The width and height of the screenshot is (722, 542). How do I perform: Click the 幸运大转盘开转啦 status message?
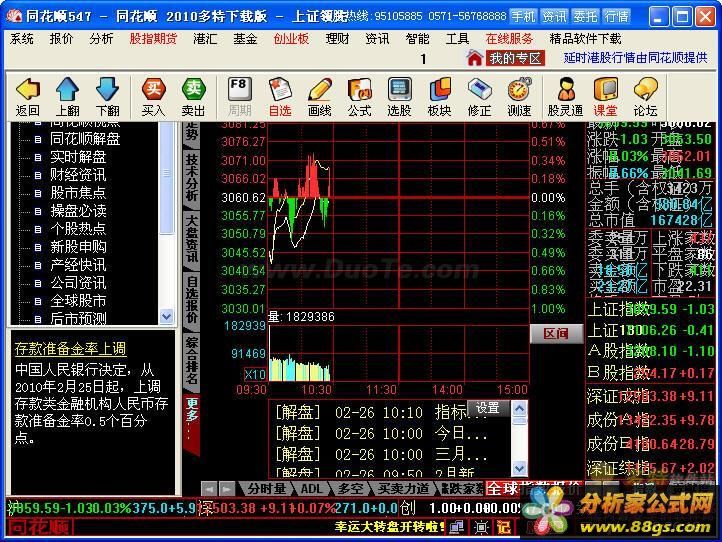click(x=390, y=527)
